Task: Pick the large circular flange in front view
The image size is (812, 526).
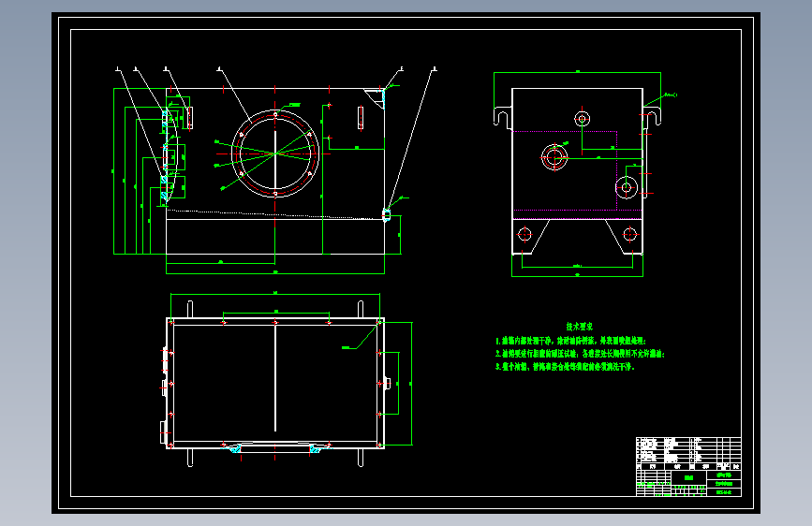Action: coord(275,153)
